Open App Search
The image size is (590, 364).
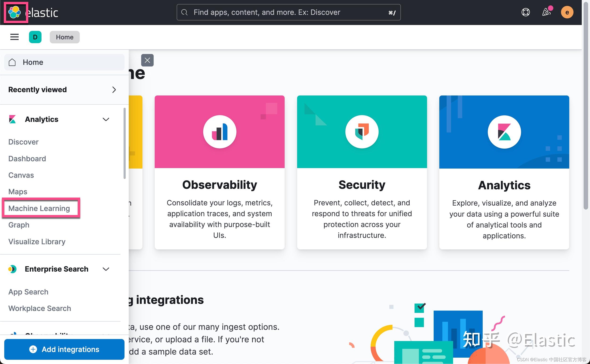click(28, 292)
